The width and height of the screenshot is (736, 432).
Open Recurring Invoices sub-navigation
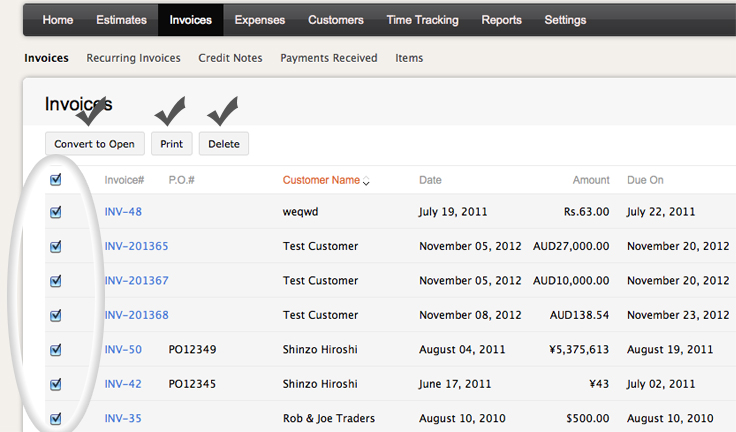[x=133, y=58]
